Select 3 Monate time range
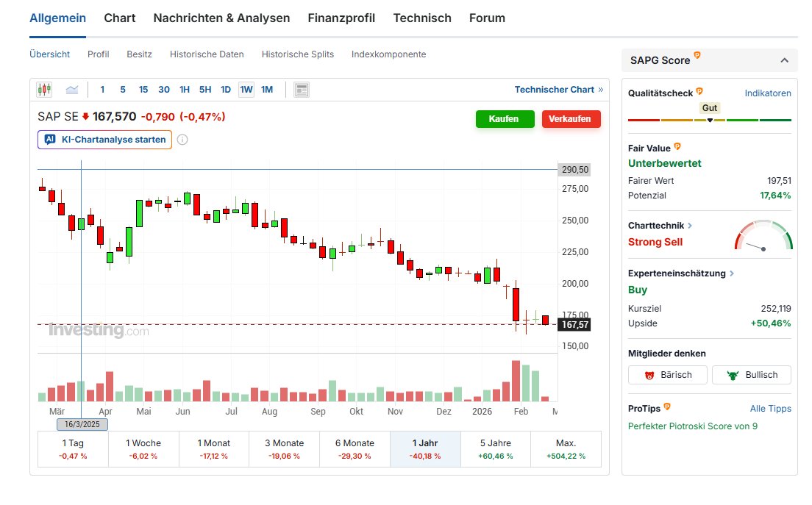The image size is (812, 505). (285, 449)
